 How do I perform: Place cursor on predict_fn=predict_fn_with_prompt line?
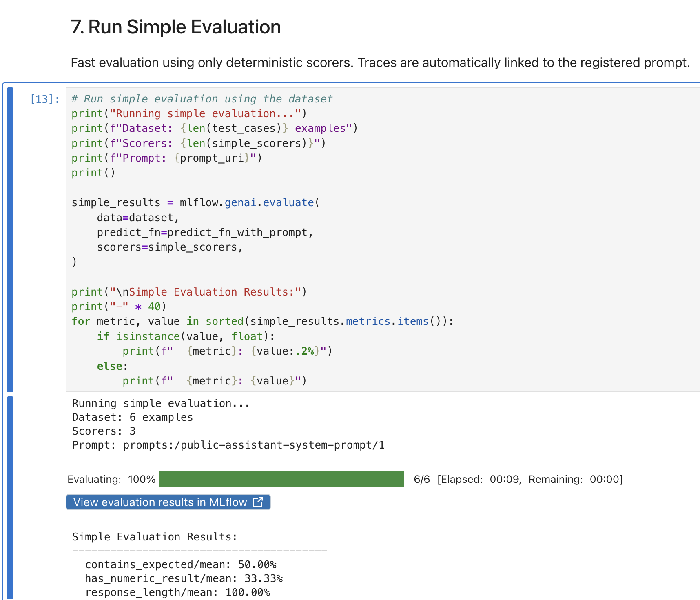(x=204, y=233)
